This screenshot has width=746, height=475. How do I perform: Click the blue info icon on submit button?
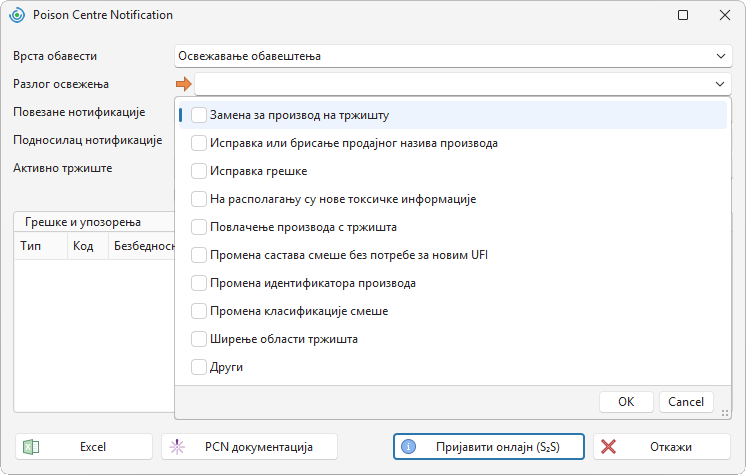408,446
